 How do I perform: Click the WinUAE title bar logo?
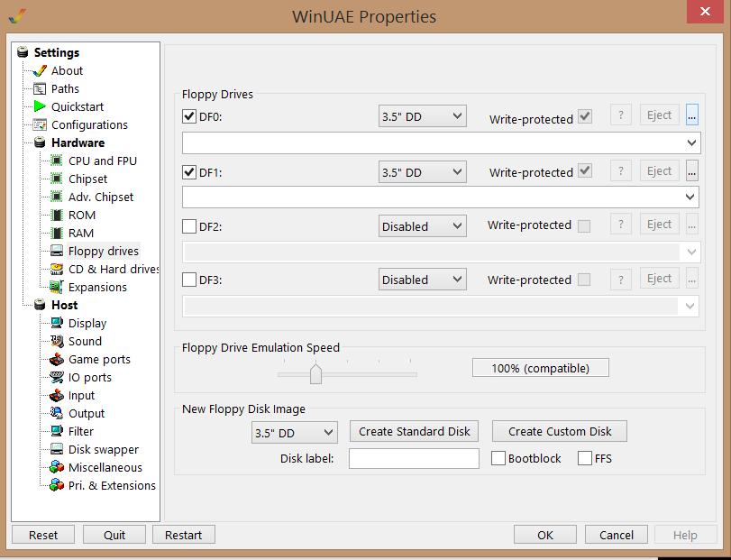click(17, 16)
